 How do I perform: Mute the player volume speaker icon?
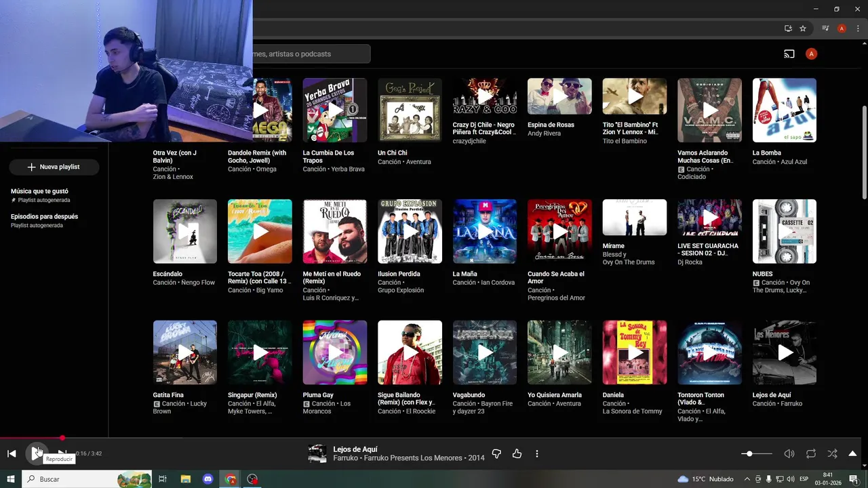click(789, 453)
